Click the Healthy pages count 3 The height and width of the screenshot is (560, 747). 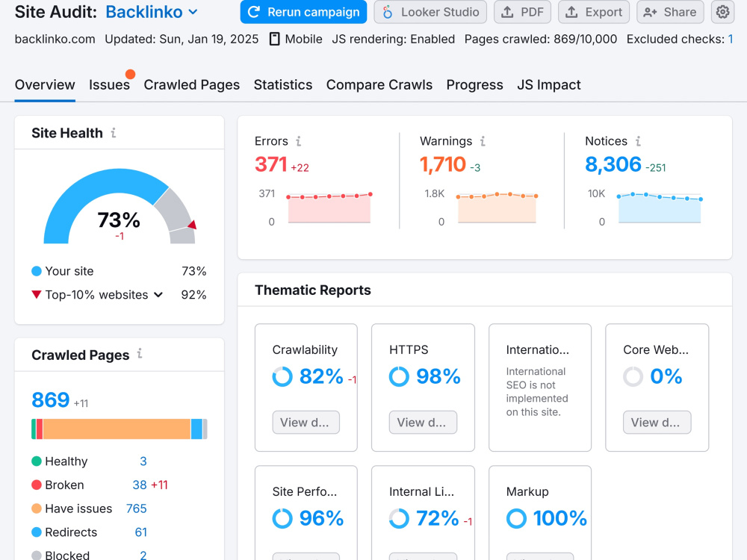[143, 461]
